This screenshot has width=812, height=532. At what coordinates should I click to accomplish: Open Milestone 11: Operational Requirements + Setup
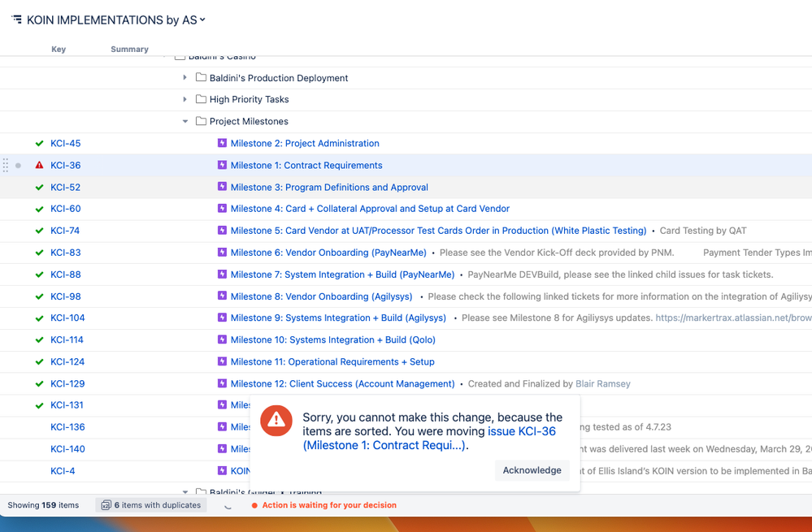tap(332, 361)
